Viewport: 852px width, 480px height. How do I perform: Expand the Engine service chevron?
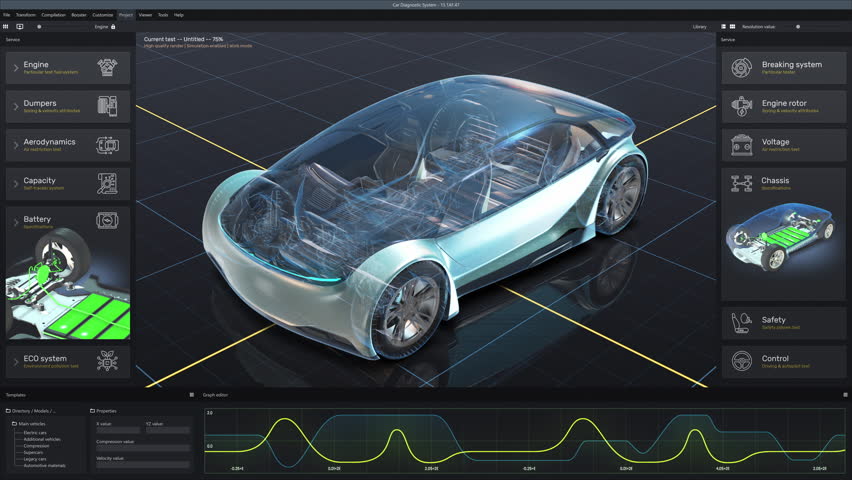[15, 68]
